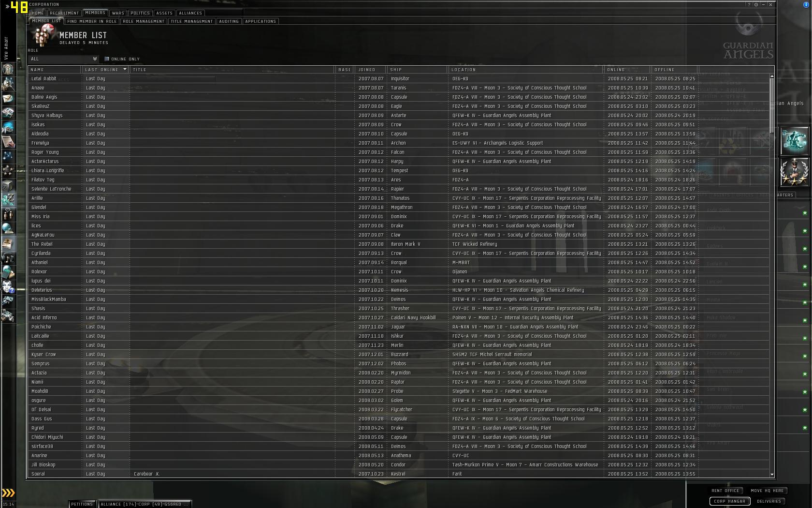Open the Alliances tab
Image resolution: width=812 pixels, height=508 pixels.
click(x=190, y=13)
